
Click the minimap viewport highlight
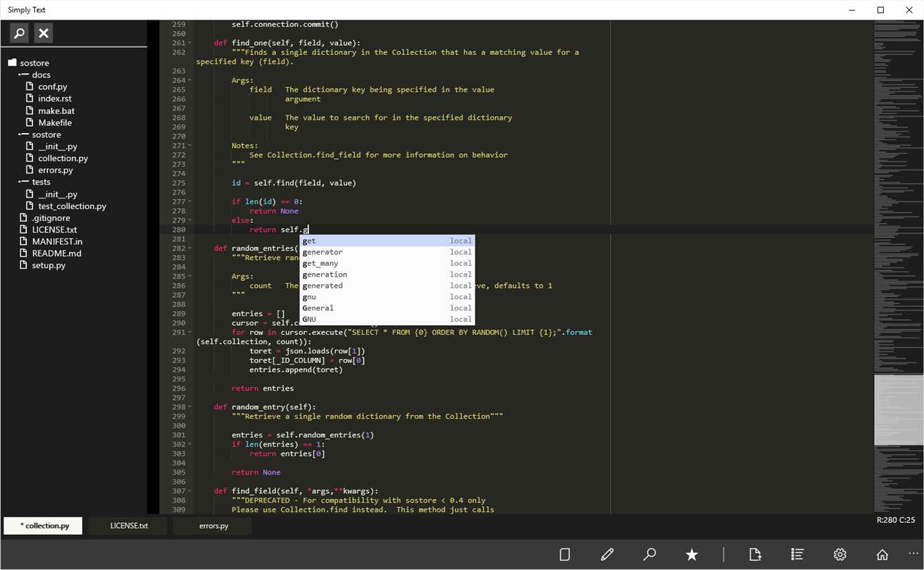898,410
